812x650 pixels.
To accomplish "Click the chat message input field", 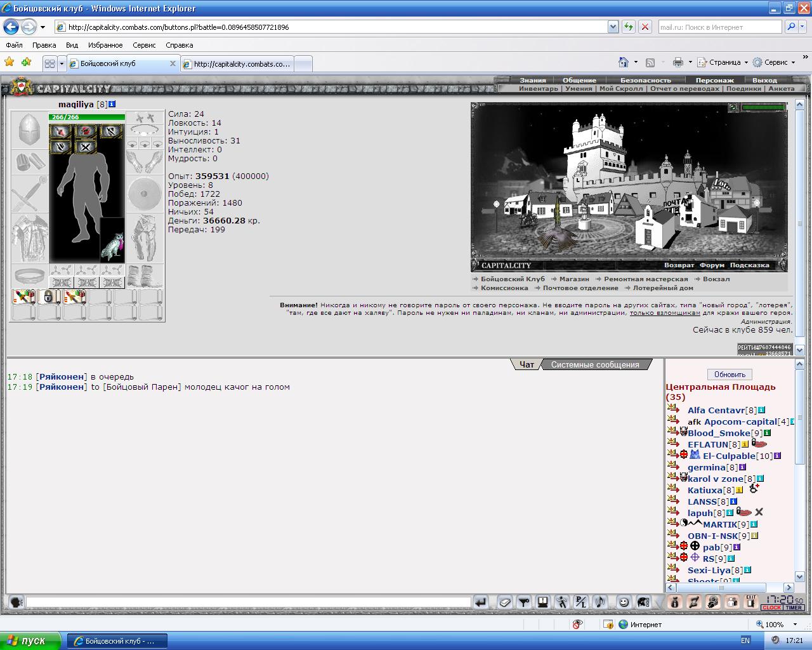I will coord(248,602).
